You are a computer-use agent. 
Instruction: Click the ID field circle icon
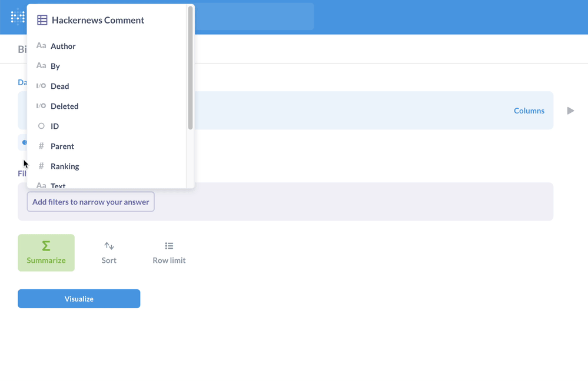point(41,126)
